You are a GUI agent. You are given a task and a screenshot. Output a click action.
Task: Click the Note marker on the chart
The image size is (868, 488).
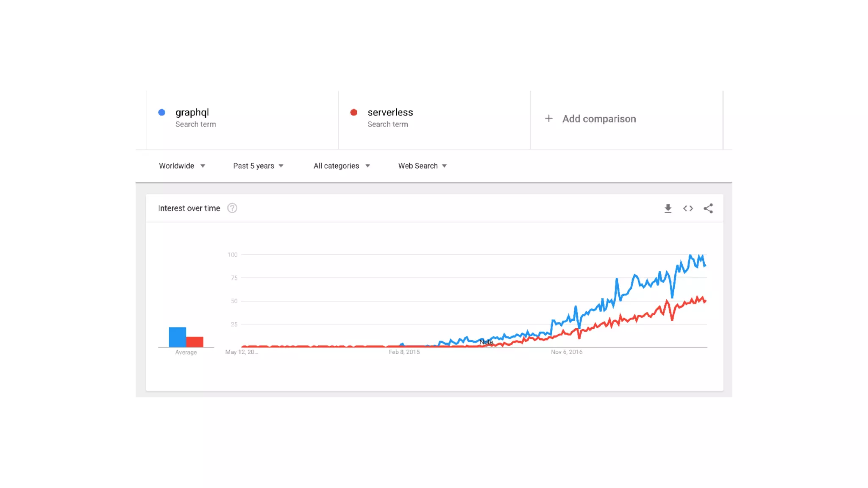click(486, 342)
